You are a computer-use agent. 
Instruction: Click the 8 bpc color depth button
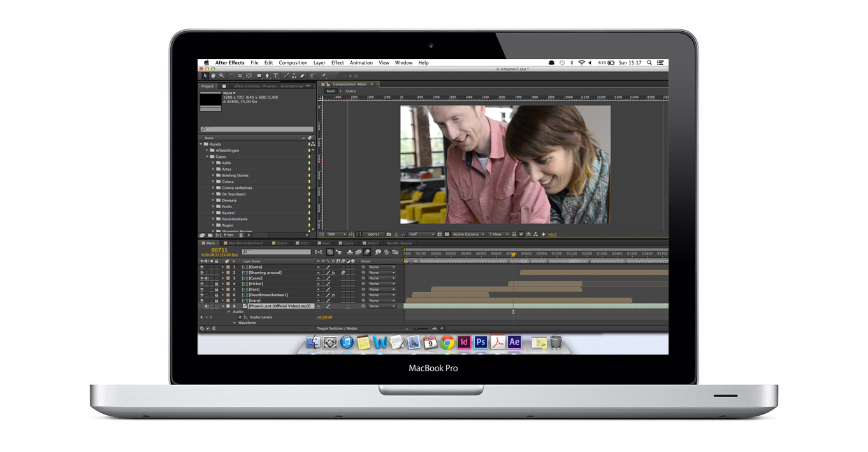229,235
